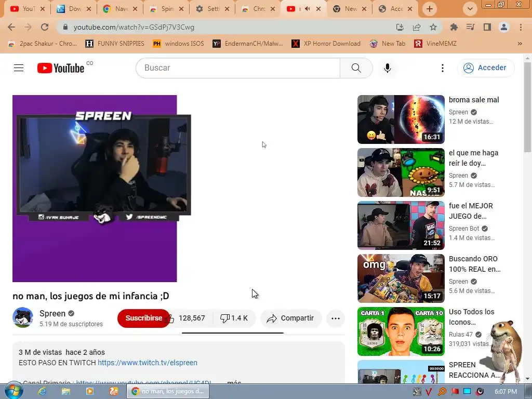Open the windows ISOS bookmark
Screen dimensions: 532x399
pos(179,44)
